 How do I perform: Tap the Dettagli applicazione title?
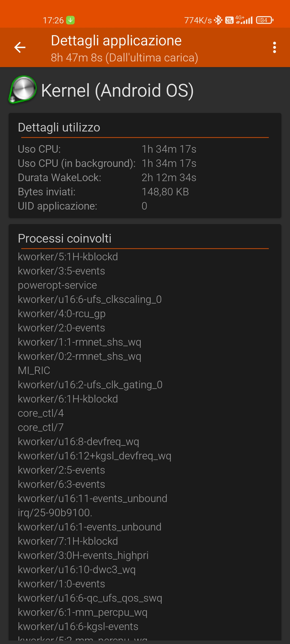point(116,41)
